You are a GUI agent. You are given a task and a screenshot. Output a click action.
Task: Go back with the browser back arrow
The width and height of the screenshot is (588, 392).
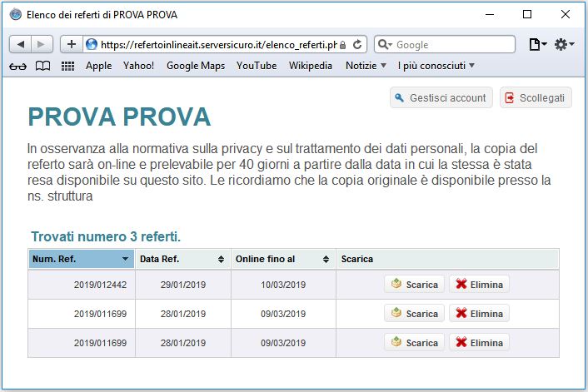coord(20,45)
